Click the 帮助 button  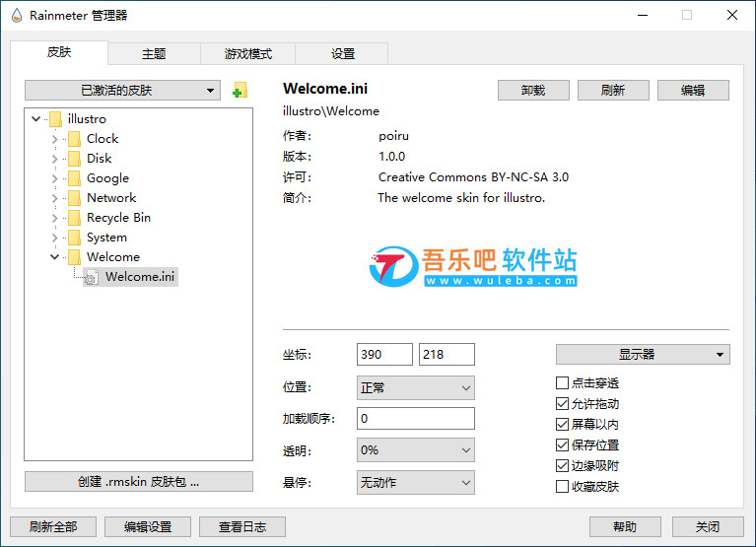tap(625, 526)
